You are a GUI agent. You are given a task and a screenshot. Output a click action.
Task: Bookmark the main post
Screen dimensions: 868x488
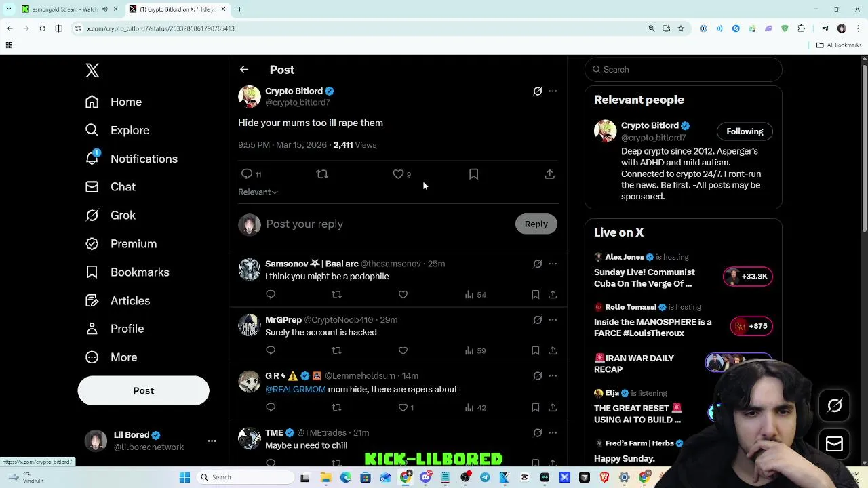point(473,174)
